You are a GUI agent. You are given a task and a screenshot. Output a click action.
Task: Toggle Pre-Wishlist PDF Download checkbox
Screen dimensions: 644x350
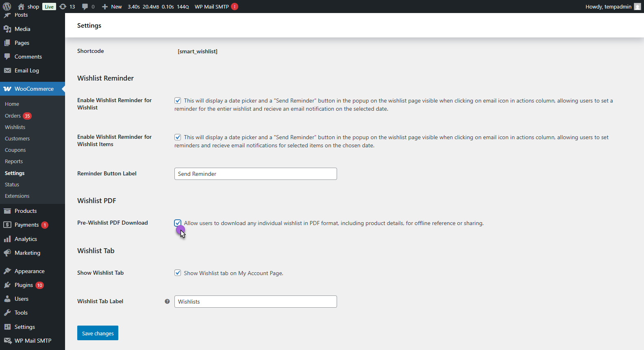(x=178, y=223)
